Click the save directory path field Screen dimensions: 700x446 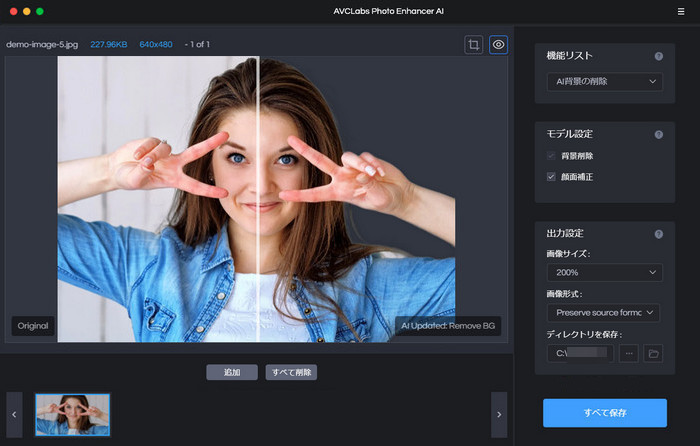coord(580,353)
